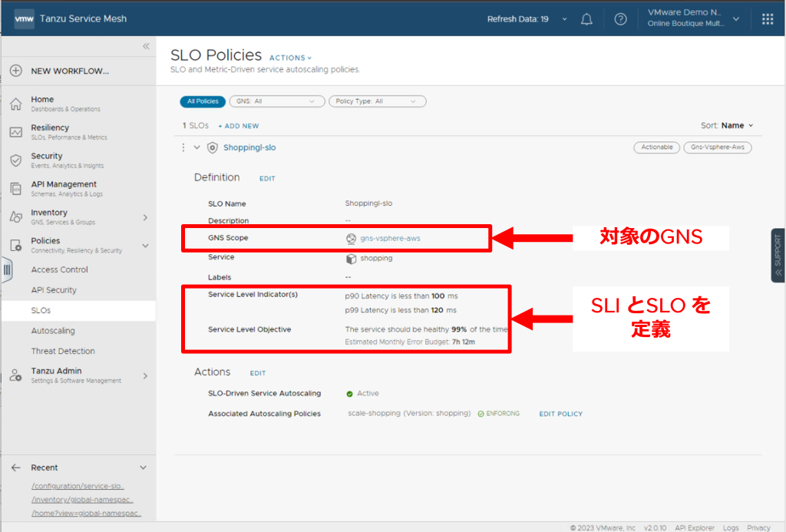
Task: Click the Inventory shapes icon
Action: (16, 217)
